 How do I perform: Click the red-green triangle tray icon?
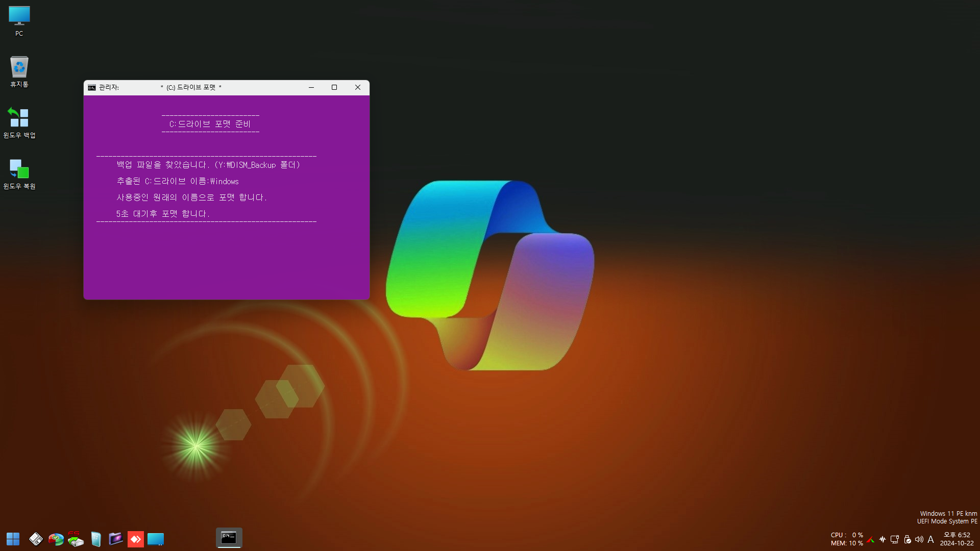pyautogui.click(x=871, y=540)
